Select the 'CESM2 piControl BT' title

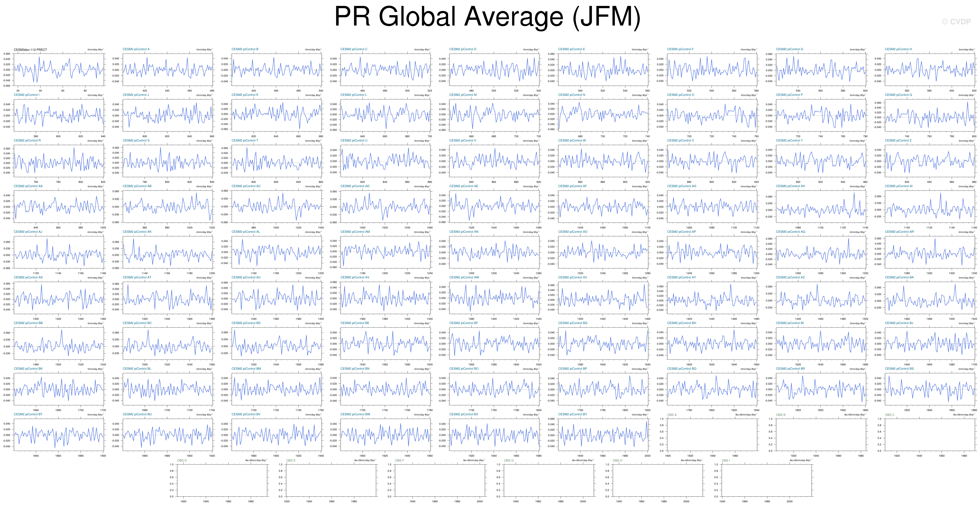28,414
